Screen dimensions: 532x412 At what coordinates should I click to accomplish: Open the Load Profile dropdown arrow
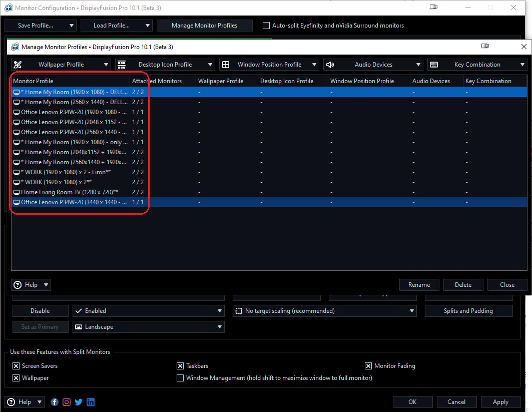[148, 26]
